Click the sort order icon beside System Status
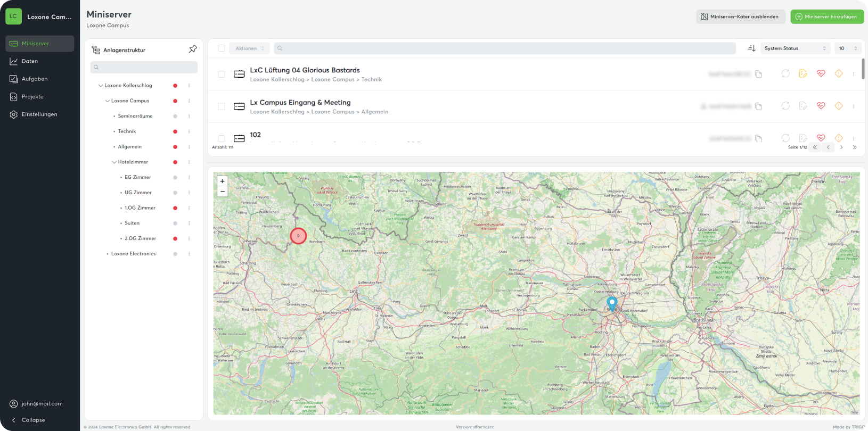The image size is (868, 431). pos(751,48)
